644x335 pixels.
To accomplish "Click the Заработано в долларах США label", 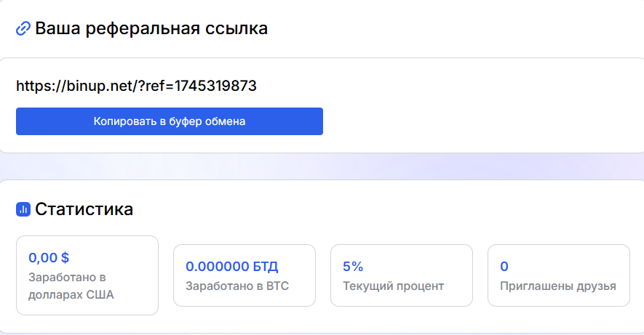I will coord(71,286).
